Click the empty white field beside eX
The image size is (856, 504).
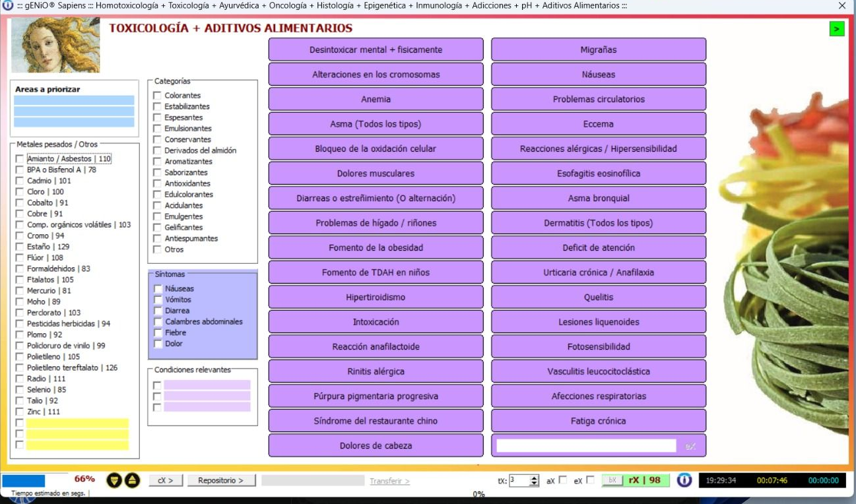point(586,446)
